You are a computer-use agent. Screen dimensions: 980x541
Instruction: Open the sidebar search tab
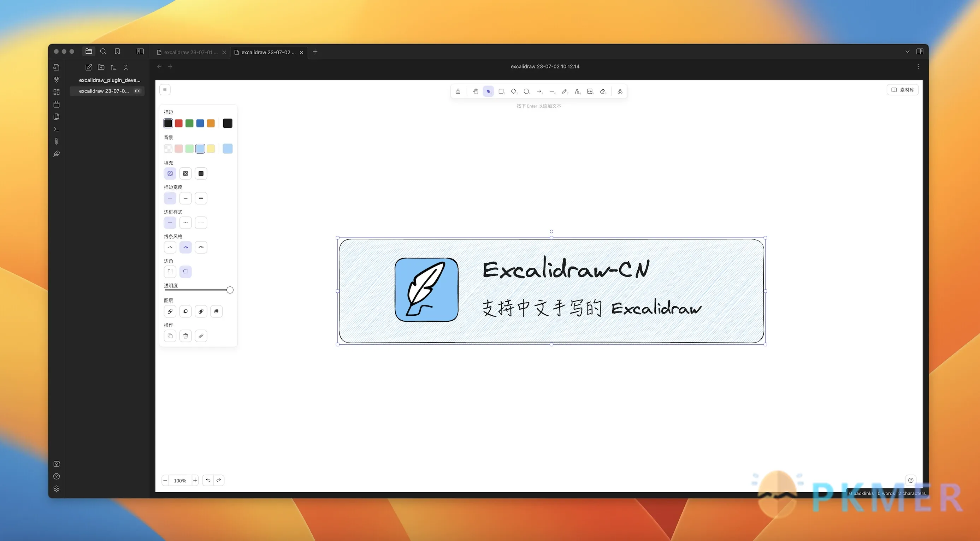(x=103, y=51)
